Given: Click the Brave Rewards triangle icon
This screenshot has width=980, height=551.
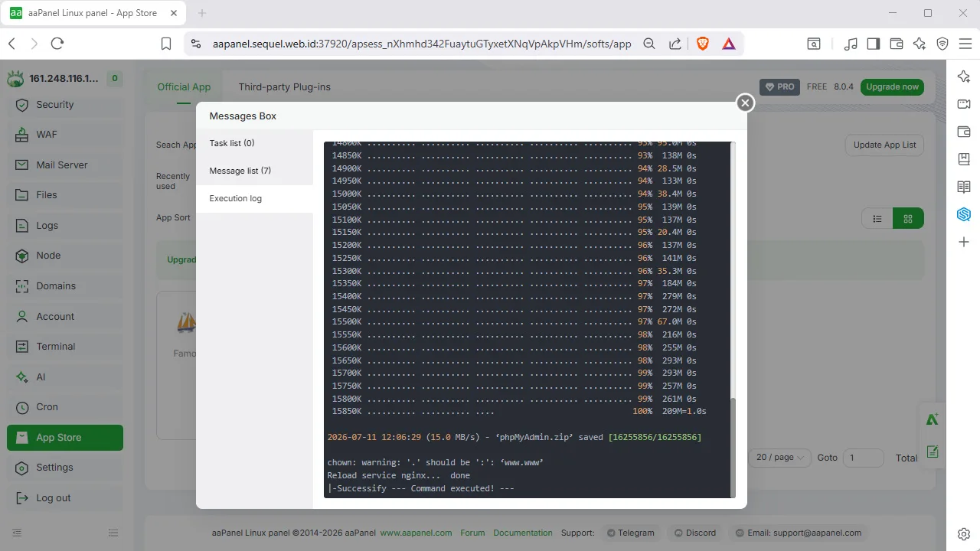Looking at the screenshot, I should pos(729,44).
